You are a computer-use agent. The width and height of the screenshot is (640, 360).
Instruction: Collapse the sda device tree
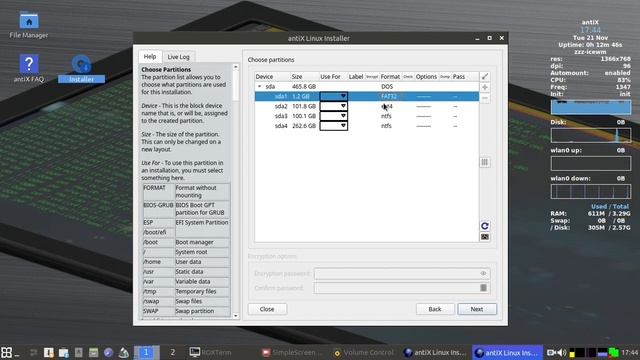260,87
